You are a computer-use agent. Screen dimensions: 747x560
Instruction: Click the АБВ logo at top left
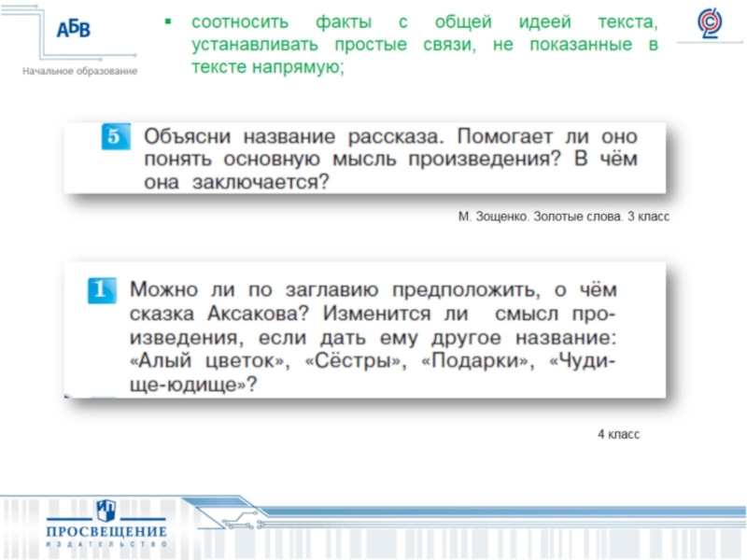pos(74,29)
